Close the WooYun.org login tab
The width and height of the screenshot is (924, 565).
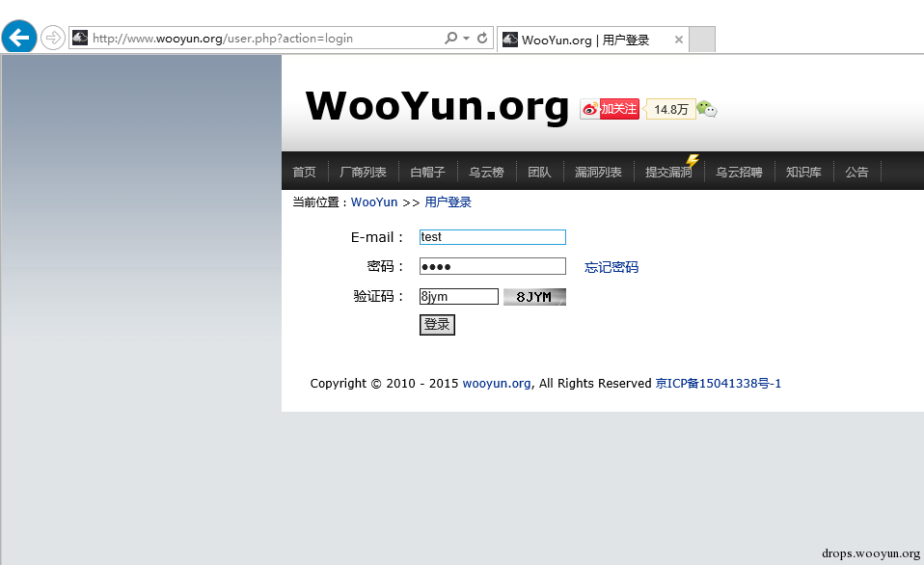click(679, 40)
